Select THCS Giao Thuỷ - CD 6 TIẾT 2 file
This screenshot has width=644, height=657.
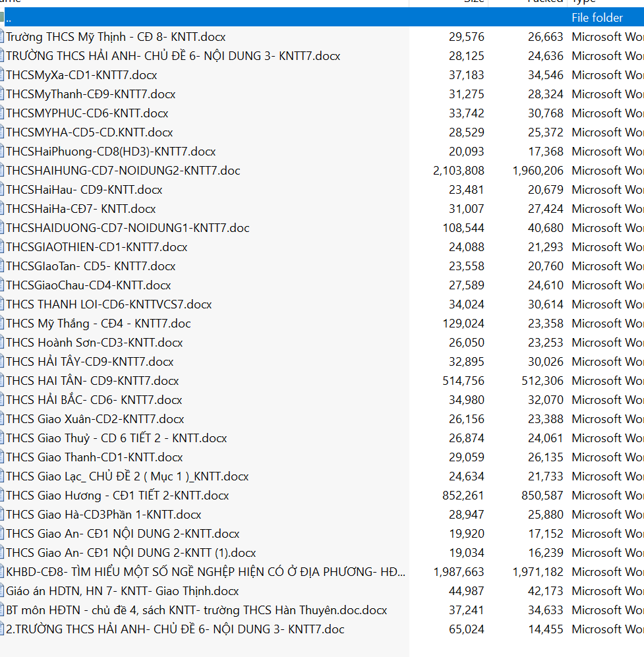pyautogui.click(x=116, y=438)
